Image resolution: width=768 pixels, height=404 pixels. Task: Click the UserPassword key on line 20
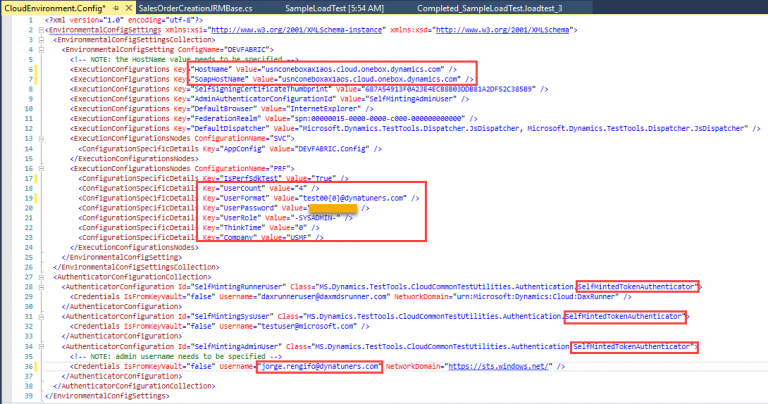(x=249, y=208)
